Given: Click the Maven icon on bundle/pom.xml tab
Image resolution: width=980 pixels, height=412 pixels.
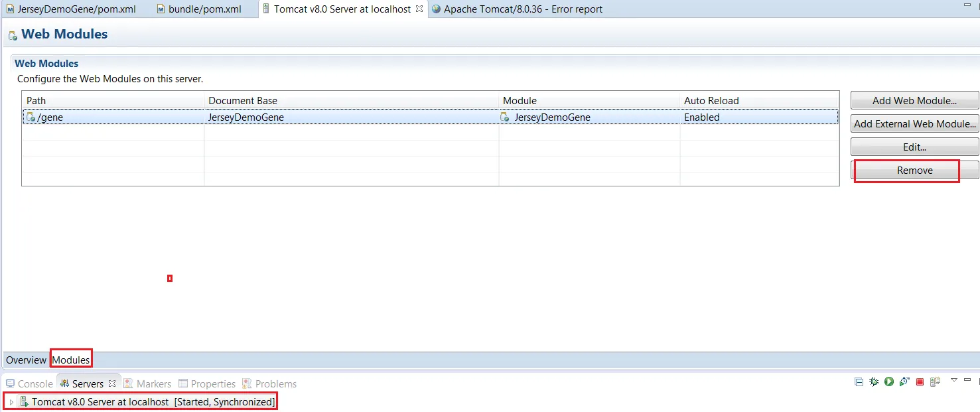Looking at the screenshot, I should tap(161, 9).
